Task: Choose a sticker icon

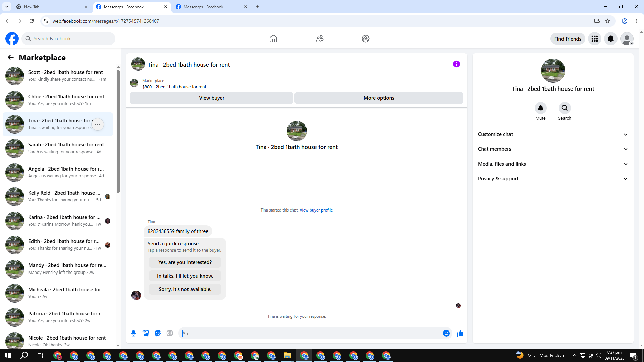Action: point(158,333)
